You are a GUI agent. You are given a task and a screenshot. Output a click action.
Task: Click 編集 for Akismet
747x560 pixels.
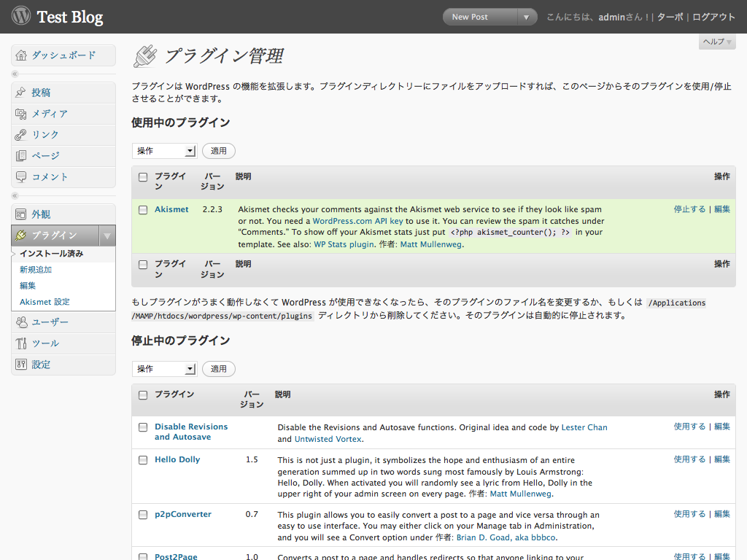pyautogui.click(x=721, y=209)
